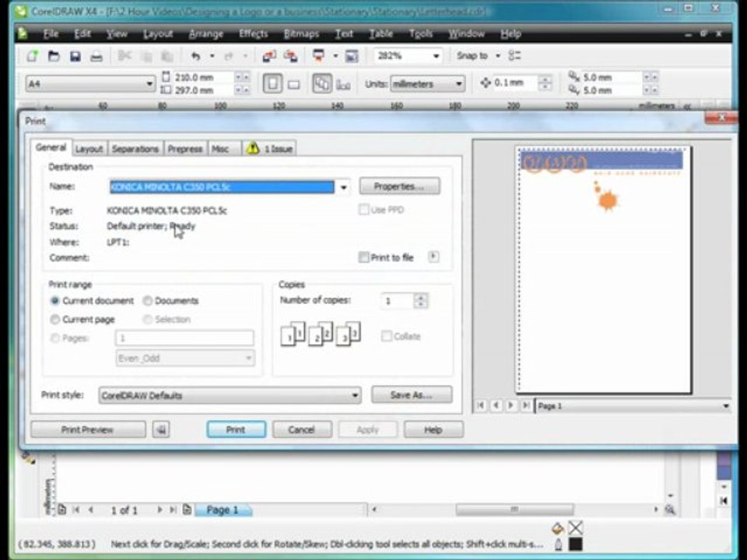The image size is (747, 560).
Task: Click the Open file folder icon
Action: click(x=54, y=56)
